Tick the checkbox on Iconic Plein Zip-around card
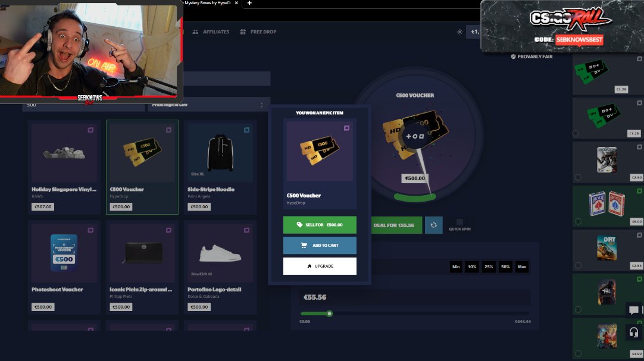 coord(168,230)
